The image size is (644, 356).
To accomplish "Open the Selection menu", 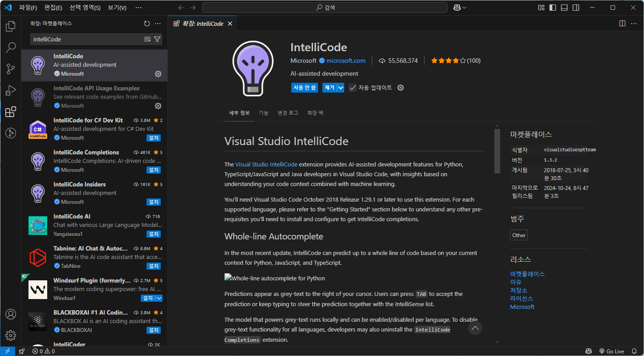I will point(85,8).
